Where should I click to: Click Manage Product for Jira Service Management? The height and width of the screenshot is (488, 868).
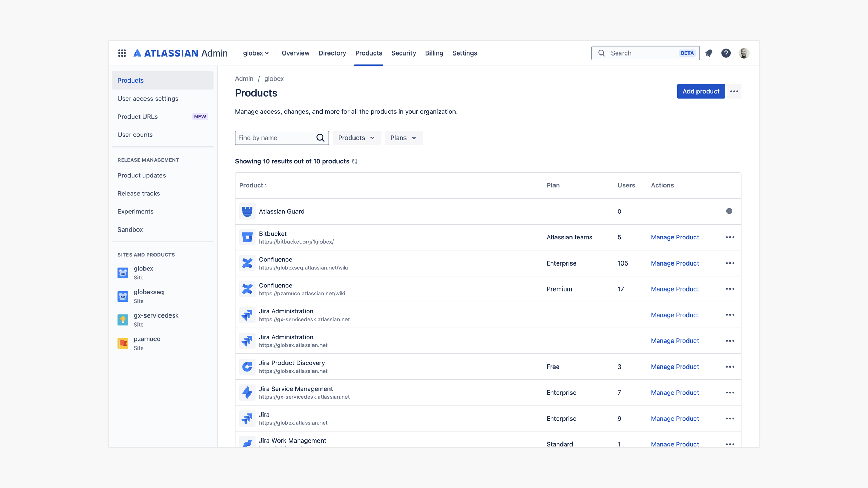675,393
